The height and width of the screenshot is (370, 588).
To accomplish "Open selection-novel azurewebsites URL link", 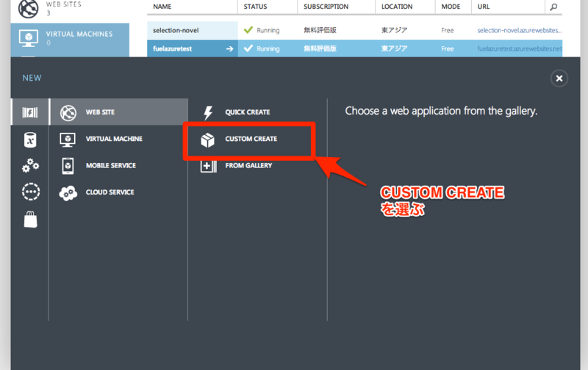I will [520, 30].
